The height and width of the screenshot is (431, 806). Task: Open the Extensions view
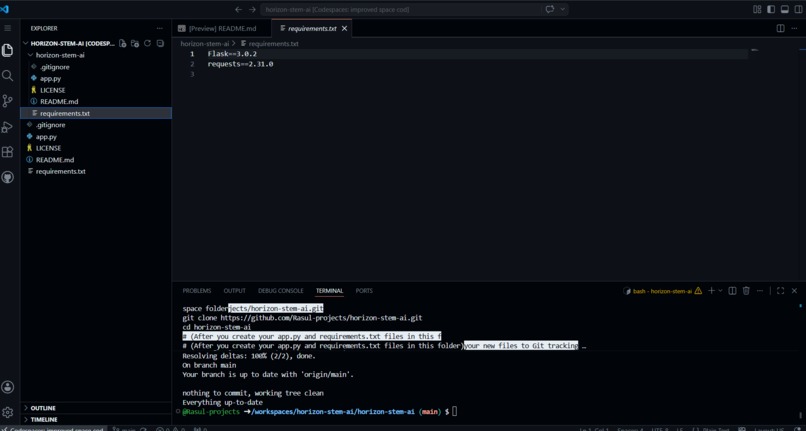7,152
